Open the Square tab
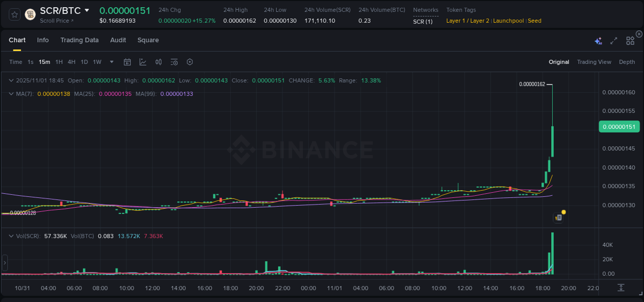Viewport: 644px width, 302px height. click(147, 40)
